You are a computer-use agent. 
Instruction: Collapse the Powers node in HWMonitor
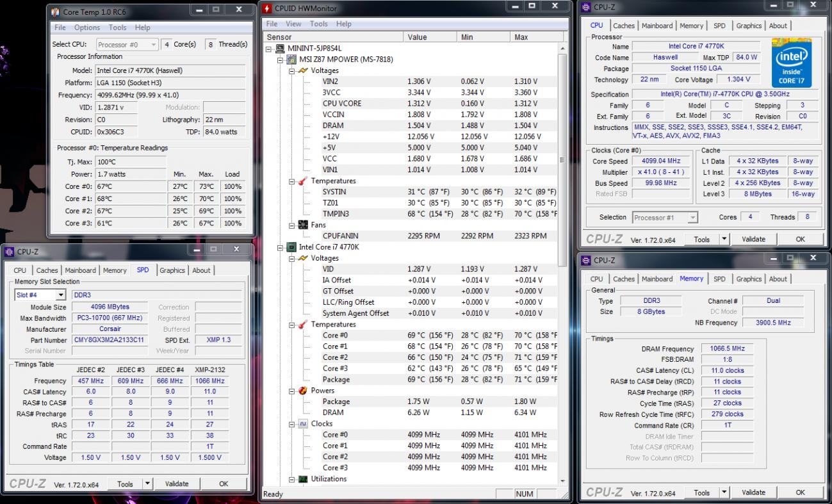coord(292,391)
